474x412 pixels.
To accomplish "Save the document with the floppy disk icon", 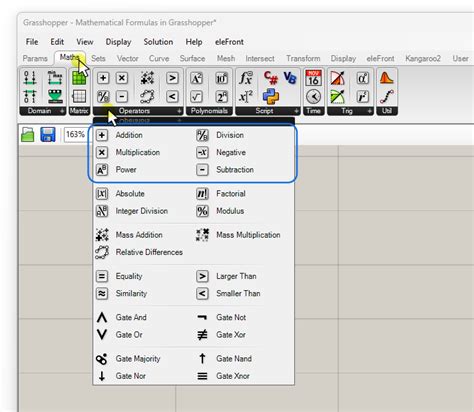I will click(x=48, y=135).
